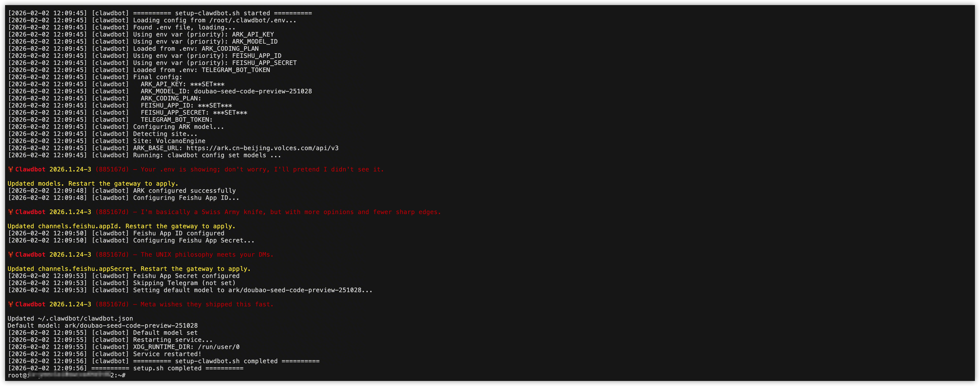Click the blurred hostname in the prompt
Image resolution: width=980 pixels, height=386 pixels.
[69, 376]
